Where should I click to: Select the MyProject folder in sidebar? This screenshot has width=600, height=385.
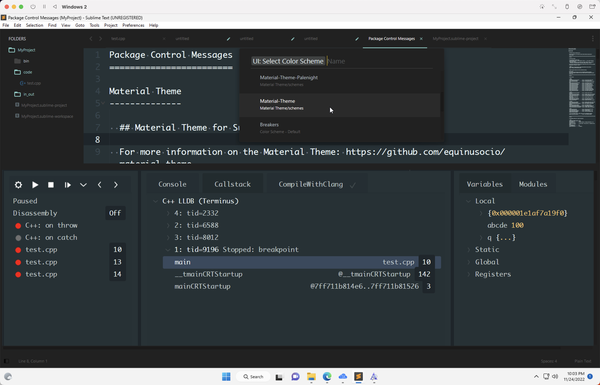26,50
